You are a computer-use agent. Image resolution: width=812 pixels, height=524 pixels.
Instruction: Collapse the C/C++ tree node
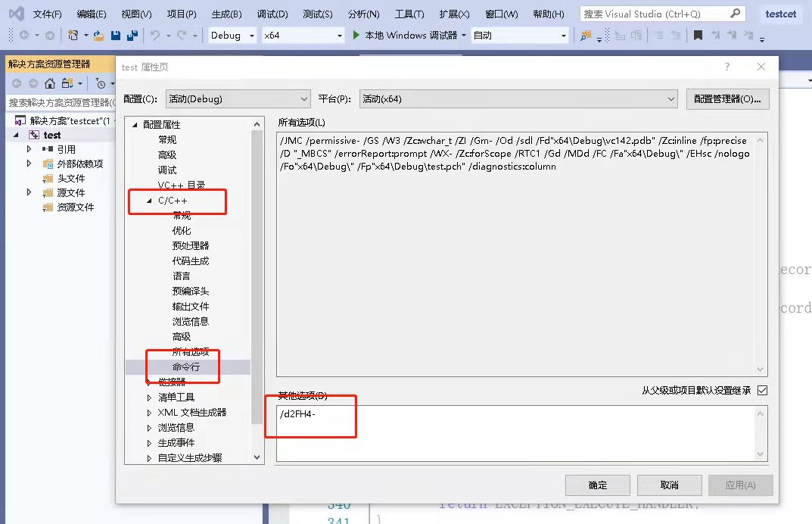pyautogui.click(x=149, y=201)
